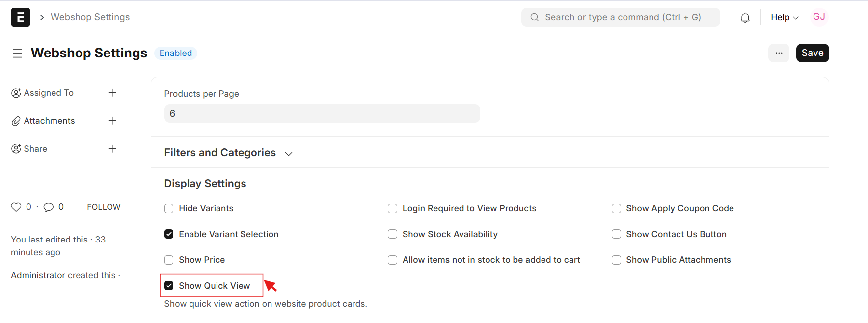The height and width of the screenshot is (323, 868).
Task: Click 'You last edited this' text
Action: [58, 246]
